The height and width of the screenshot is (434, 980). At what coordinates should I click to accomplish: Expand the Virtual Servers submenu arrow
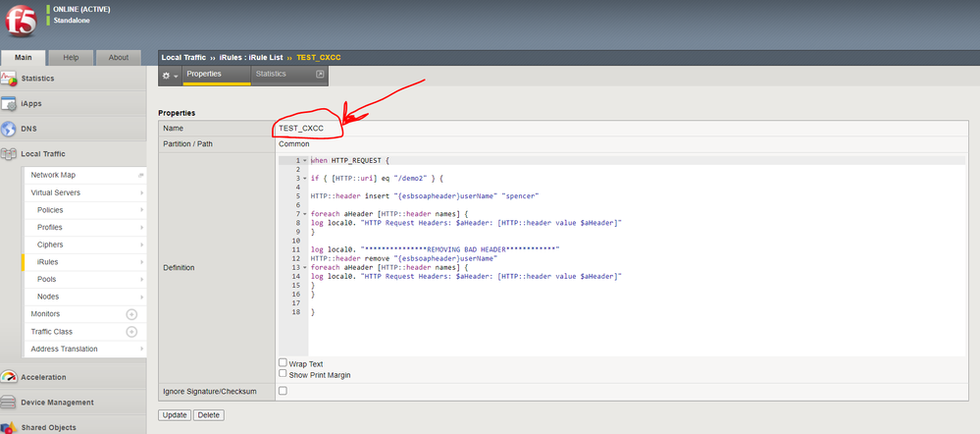click(140, 193)
